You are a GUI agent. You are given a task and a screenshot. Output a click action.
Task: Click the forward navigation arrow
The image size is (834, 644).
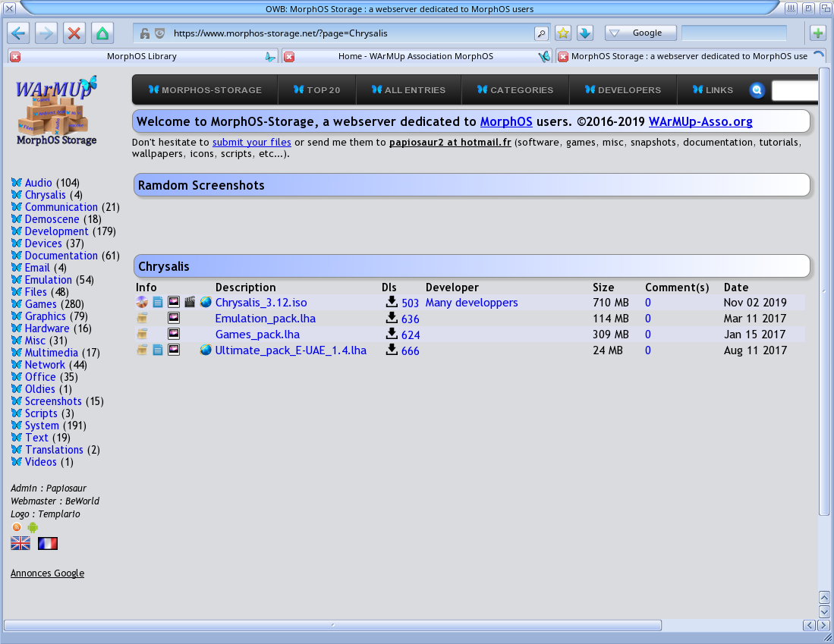(46, 33)
